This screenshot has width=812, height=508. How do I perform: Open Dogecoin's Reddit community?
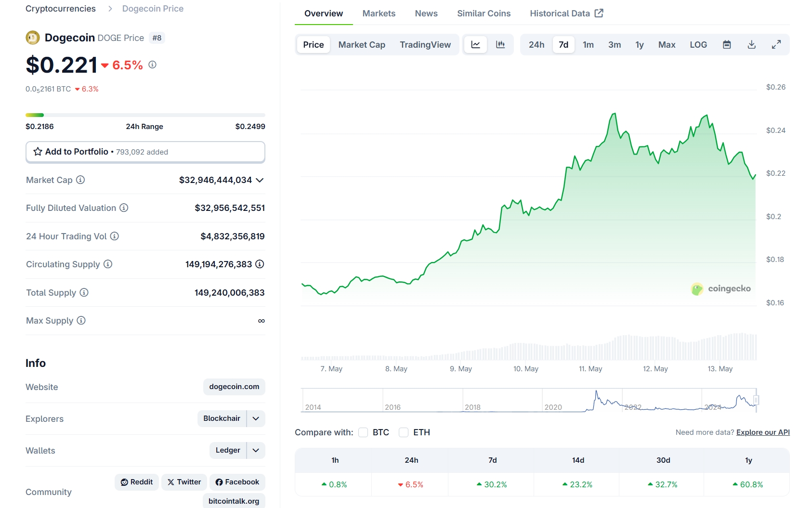136,482
